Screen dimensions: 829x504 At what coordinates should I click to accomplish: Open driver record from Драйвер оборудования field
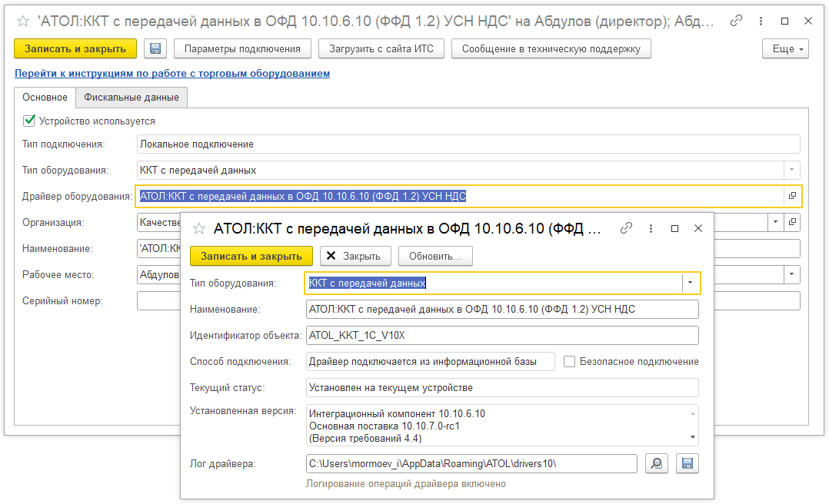[x=792, y=196]
